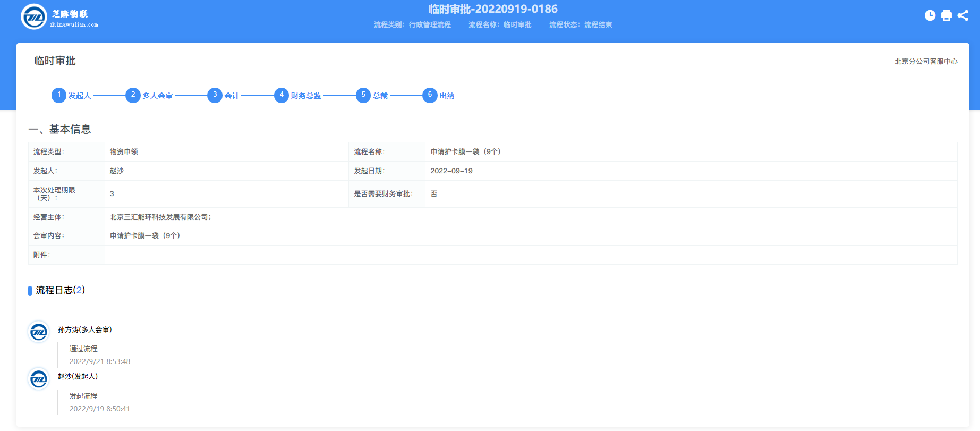Click step 6 circle 出纳
The image size is (980, 431).
(430, 95)
